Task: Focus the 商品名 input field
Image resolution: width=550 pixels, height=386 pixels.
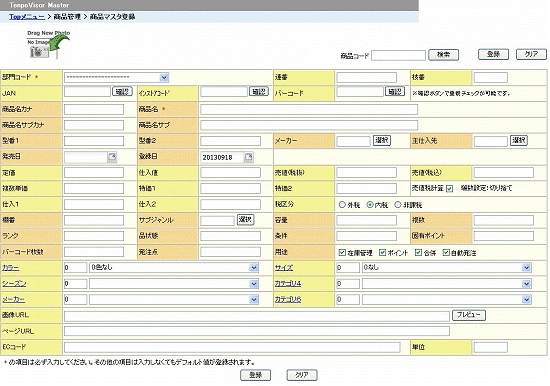Action: pyautogui.click(x=309, y=109)
